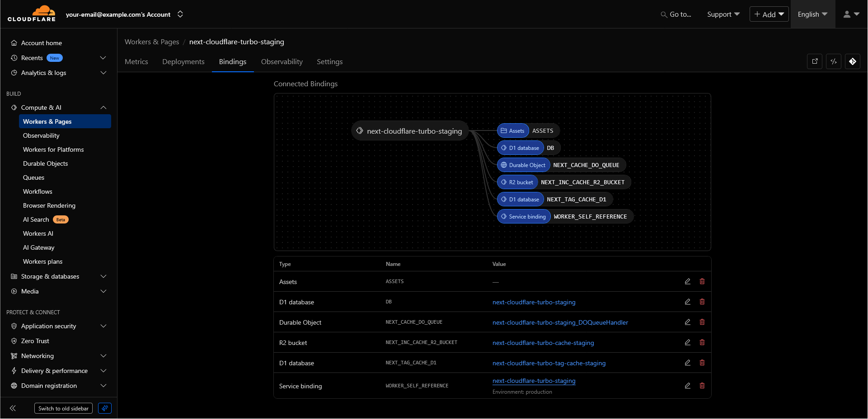
Task: Edit the WORKER_SELF_REFERENCE binding
Action: click(x=688, y=386)
